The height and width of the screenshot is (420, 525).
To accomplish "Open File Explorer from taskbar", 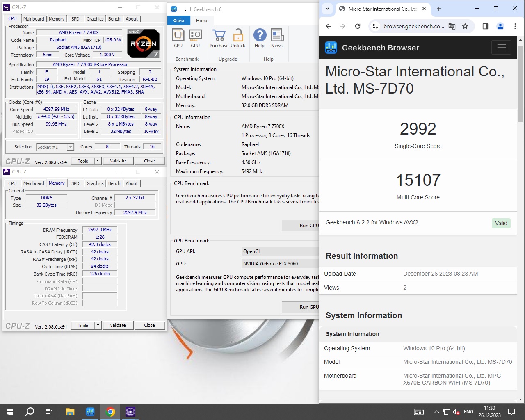I will coord(70,412).
